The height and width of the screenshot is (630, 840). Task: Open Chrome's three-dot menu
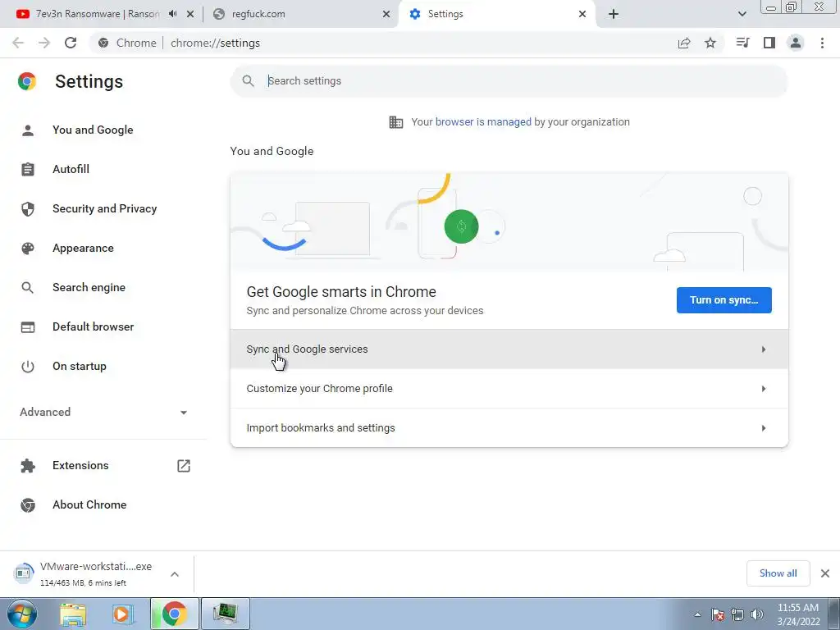point(822,43)
